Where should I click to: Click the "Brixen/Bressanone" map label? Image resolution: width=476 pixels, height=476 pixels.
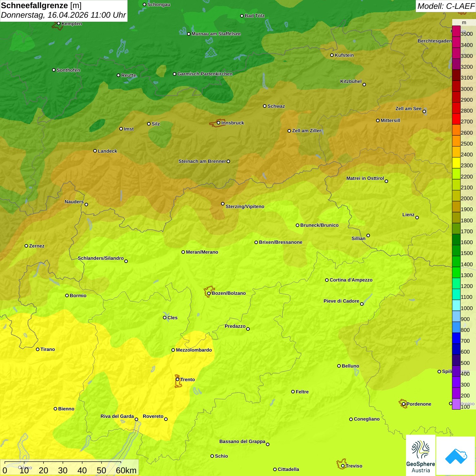point(280,242)
